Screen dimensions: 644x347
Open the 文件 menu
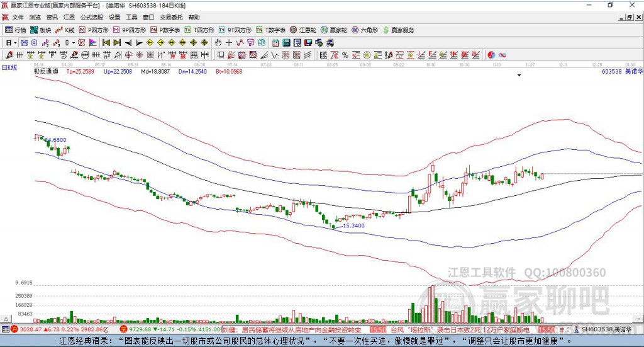click(18, 17)
